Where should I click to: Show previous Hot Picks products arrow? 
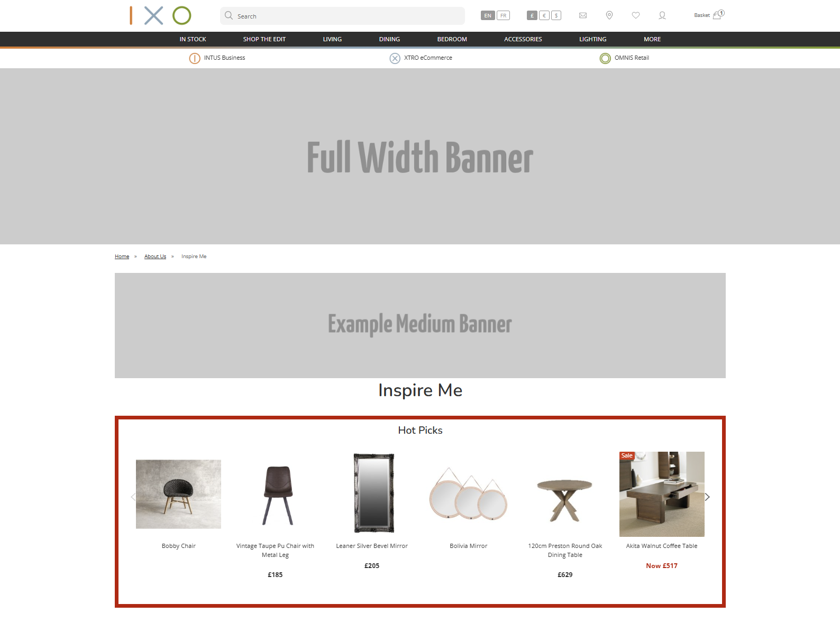pos(133,497)
